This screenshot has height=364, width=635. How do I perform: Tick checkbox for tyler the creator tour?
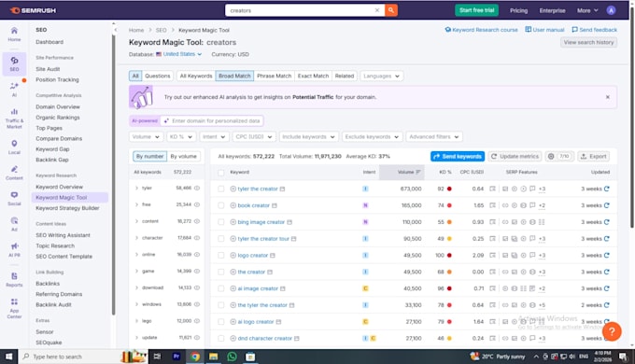tap(220, 239)
